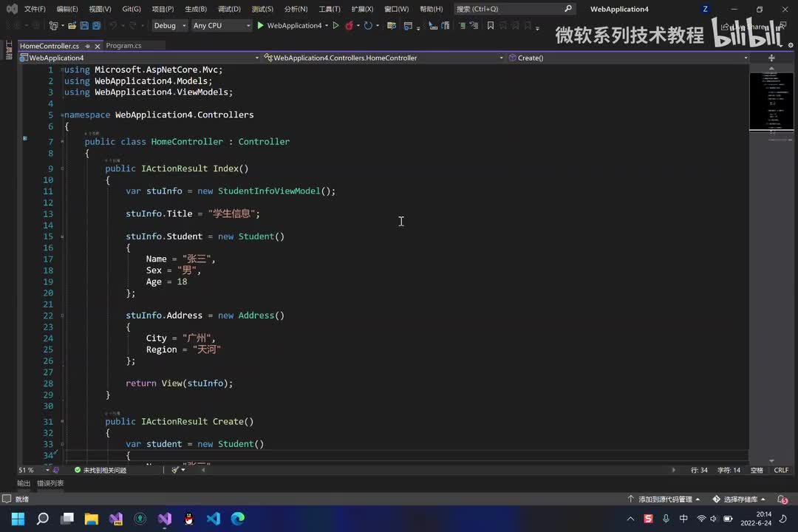Click the code minimap scrollbar thumb

coord(771,101)
